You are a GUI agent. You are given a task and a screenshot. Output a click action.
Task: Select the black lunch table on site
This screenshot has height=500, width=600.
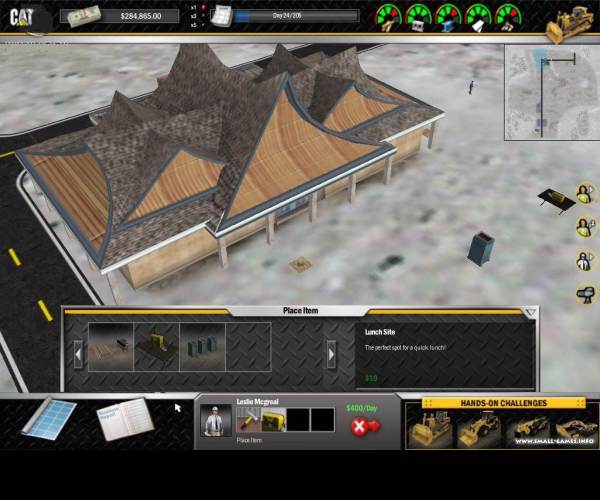556,199
